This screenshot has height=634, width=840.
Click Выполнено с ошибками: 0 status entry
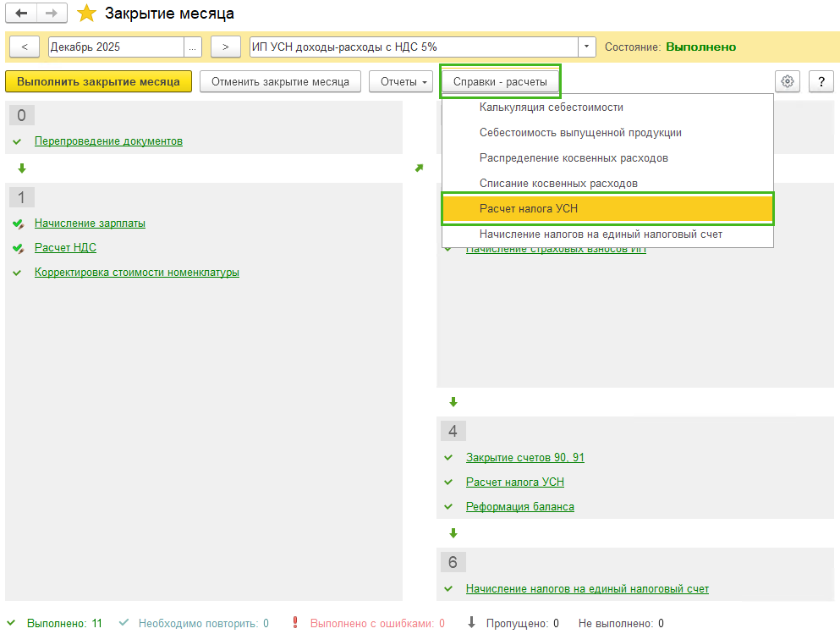pos(377,623)
